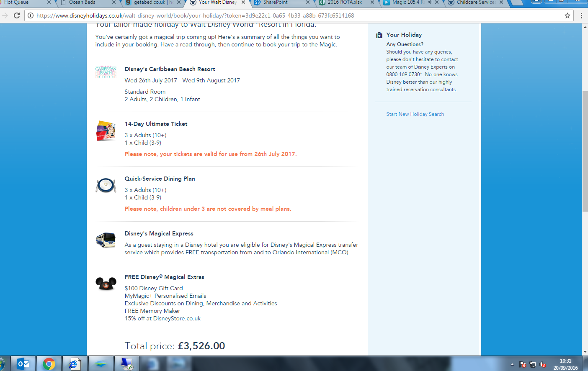Open Remote Desktop Connection on the taskbar
Image resolution: width=588 pixels, height=371 pixels.
pyautogui.click(x=126, y=364)
